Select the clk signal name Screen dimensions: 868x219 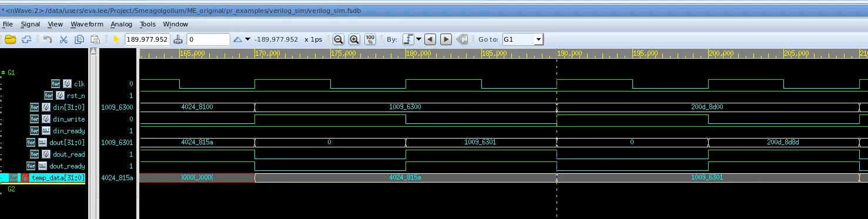coord(79,84)
